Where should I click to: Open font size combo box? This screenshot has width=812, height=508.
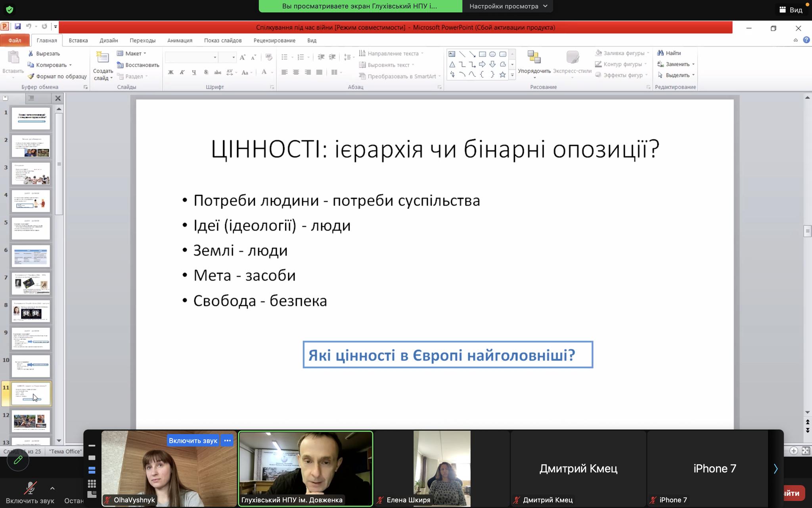(228, 58)
